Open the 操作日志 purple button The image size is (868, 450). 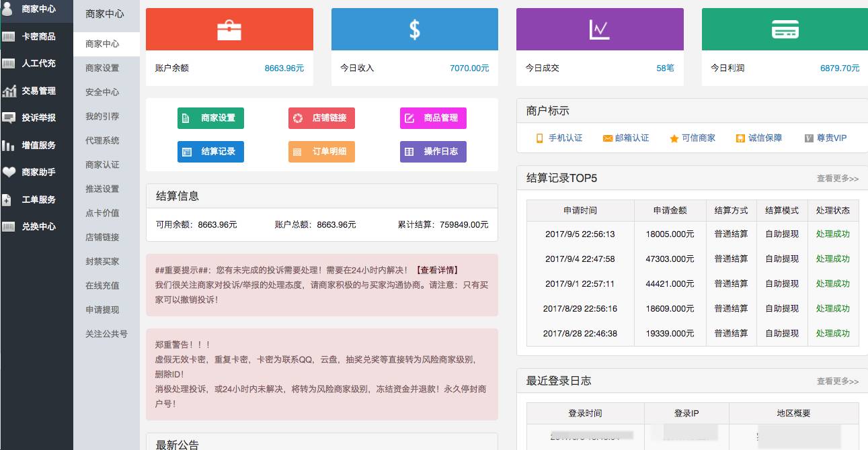click(433, 152)
